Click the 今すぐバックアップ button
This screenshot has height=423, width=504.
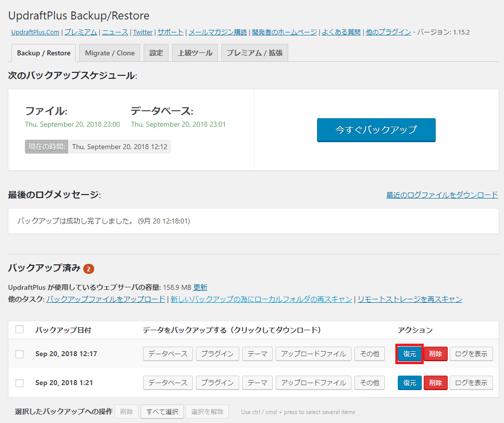click(376, 130)
